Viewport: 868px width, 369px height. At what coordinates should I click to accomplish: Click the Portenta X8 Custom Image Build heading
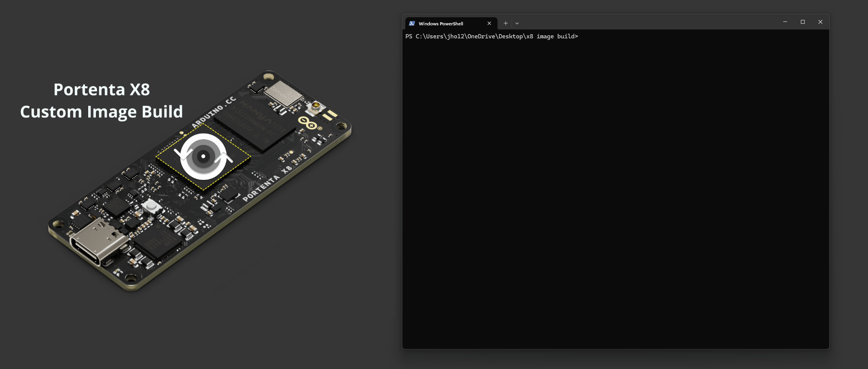tap(102, 101)
